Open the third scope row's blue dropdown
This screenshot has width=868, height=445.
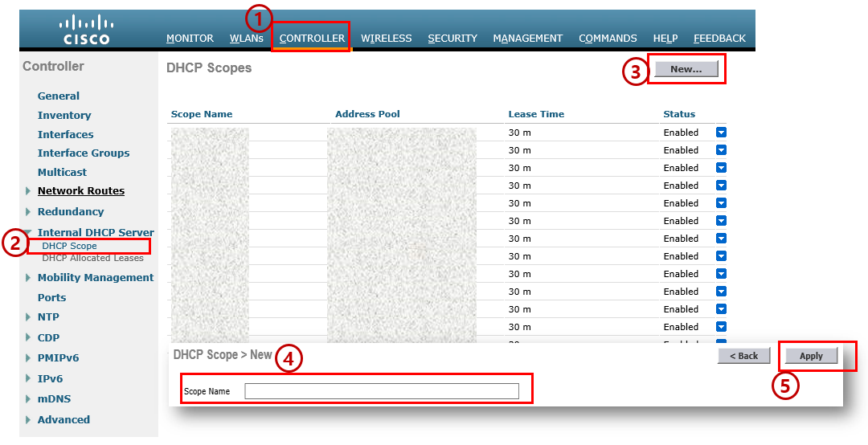click(721, 168)
